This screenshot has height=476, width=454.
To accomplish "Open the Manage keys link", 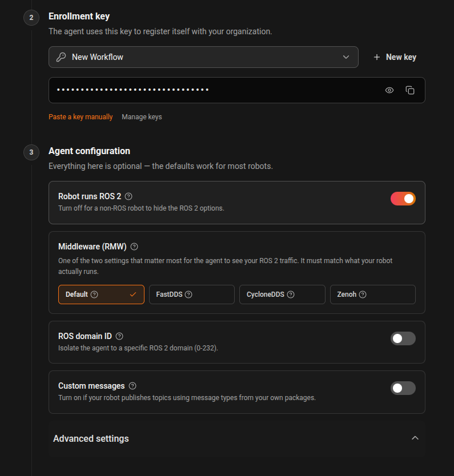I will (x=142, y=117).
